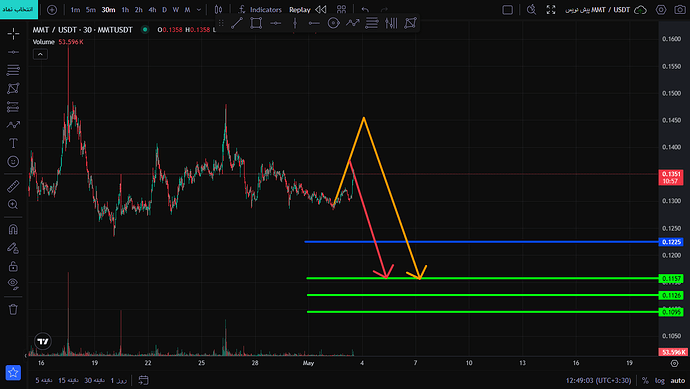Open the chart layout square selector
Image resolution: width=690 pixels, height=389 pixels.
(507, 10)
